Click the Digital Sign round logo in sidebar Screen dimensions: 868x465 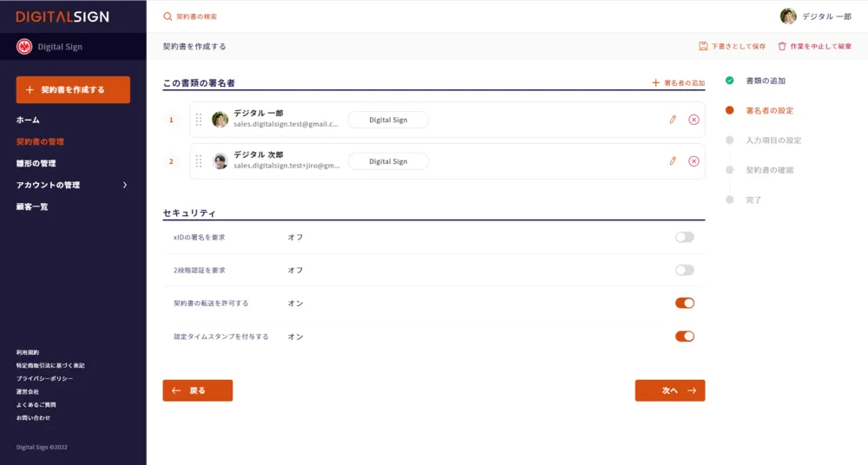[24, 47]
